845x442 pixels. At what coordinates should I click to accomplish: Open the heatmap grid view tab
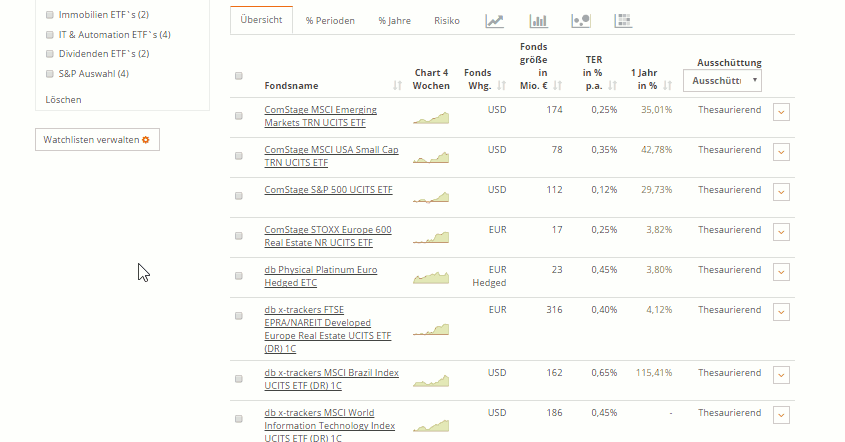pyautogui.click(x=624, y=21)
